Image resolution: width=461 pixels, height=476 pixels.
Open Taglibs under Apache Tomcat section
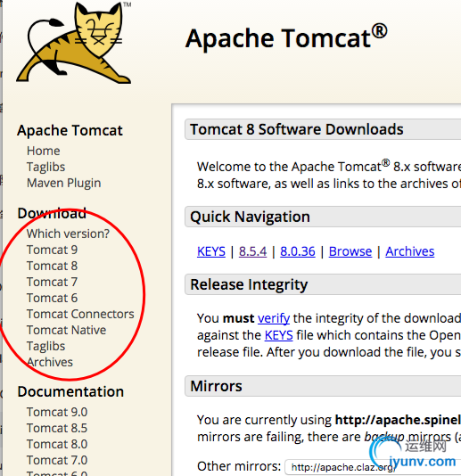tap(45, 168)
